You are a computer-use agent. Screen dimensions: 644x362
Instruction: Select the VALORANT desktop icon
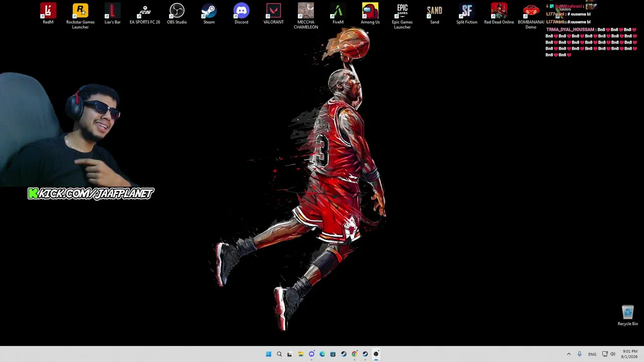(274, 14)
